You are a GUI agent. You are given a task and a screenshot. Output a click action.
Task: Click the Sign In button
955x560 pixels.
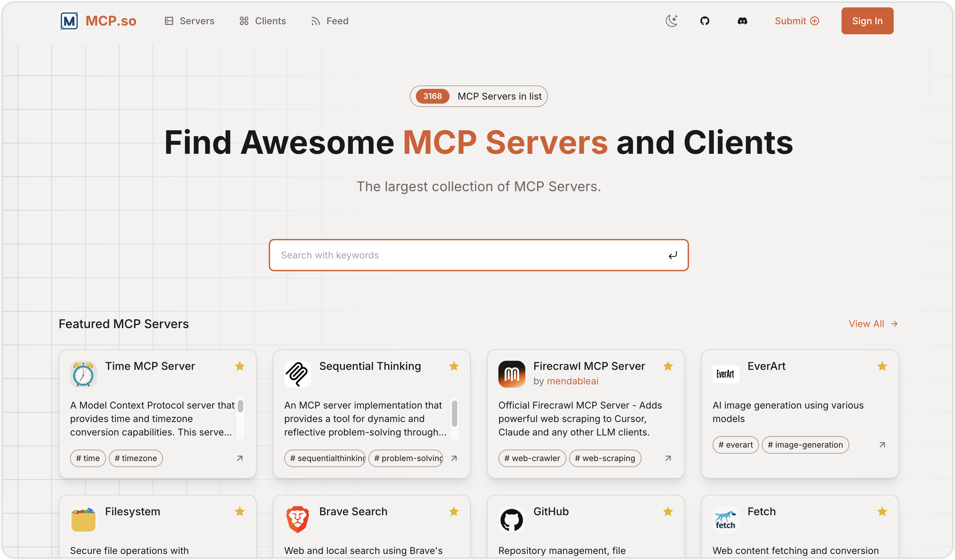pyautogui.click(x=867, y=21)
